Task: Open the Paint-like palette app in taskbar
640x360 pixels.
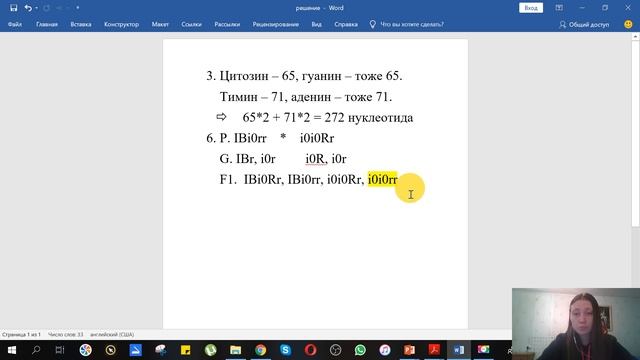Action: pos(161,350)
